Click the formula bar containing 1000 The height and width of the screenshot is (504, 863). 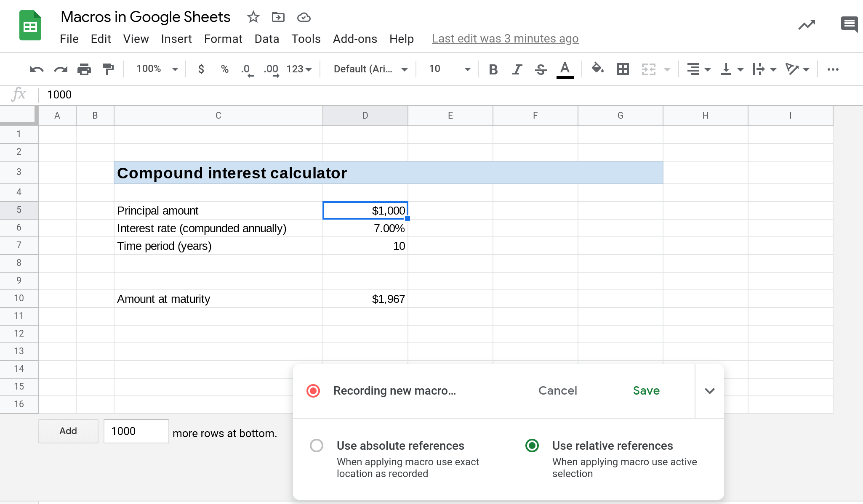pos(450,95)
